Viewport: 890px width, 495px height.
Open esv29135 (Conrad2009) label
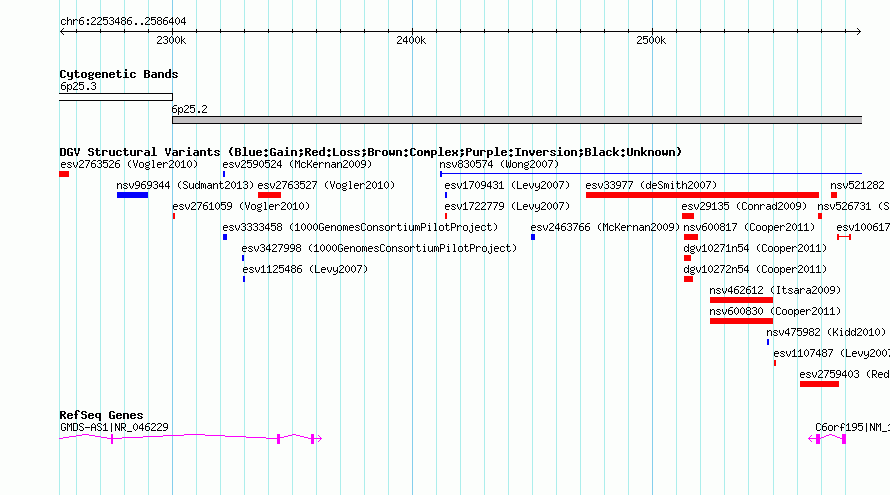744,207
